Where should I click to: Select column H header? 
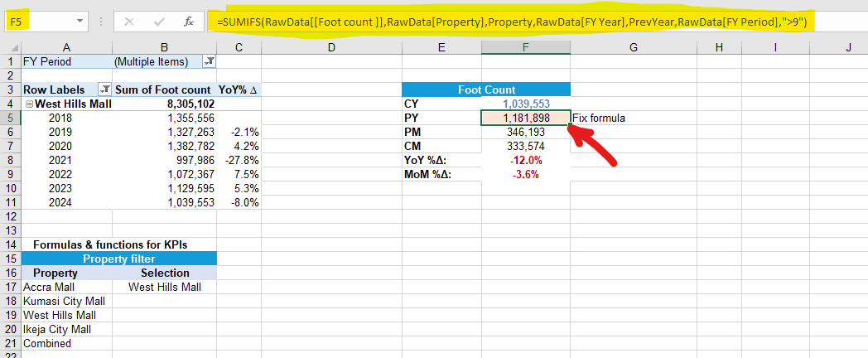719,48
